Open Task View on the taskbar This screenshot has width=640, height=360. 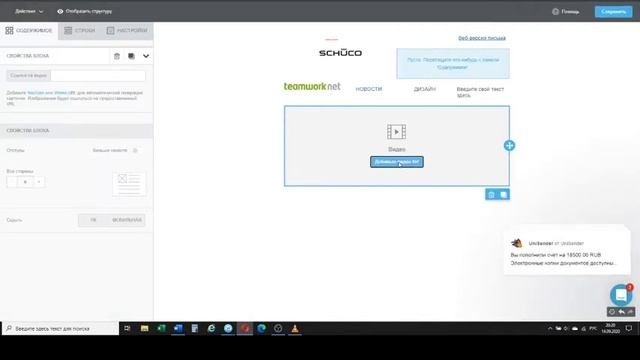tap(127, 328)
